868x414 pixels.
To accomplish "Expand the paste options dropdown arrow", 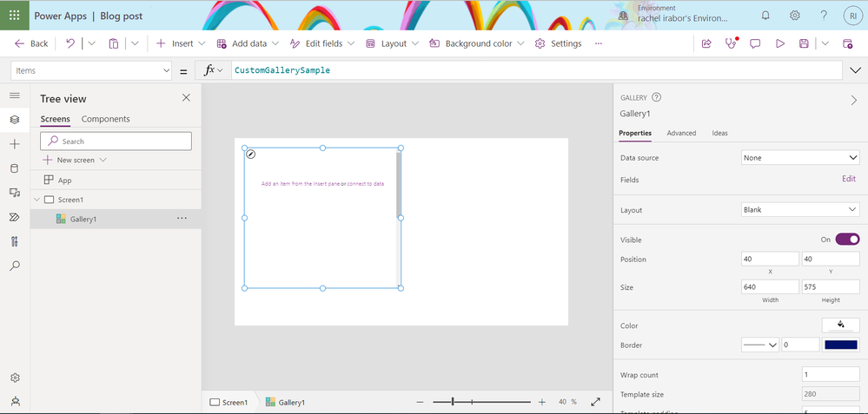I will click(135, 43).
